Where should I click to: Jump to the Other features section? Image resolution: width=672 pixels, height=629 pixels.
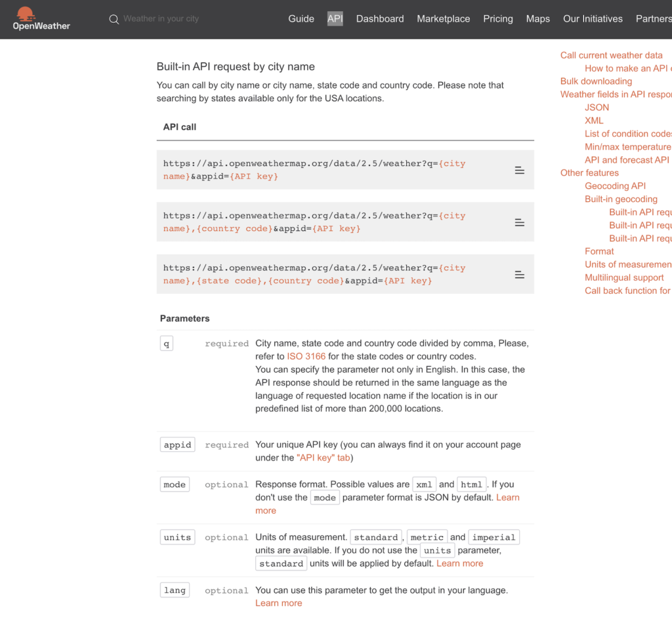pyautogui.click(x=589, y=173)
